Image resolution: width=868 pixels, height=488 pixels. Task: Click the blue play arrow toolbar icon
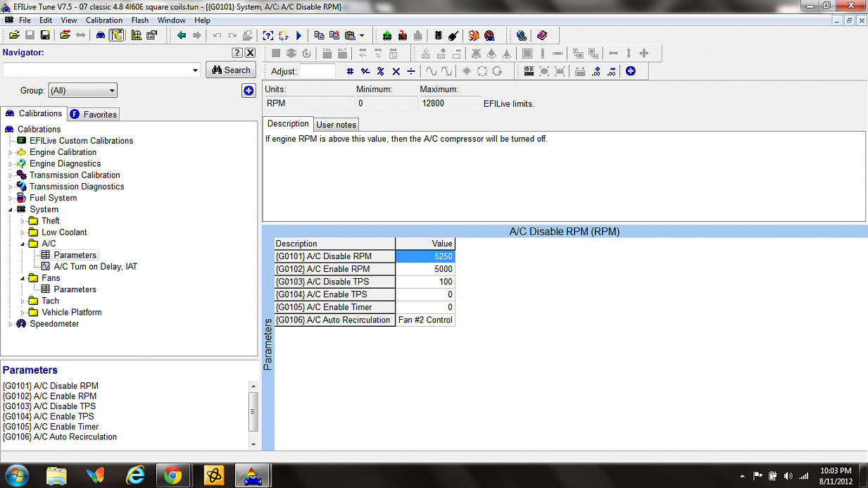(x=298, y=35)
